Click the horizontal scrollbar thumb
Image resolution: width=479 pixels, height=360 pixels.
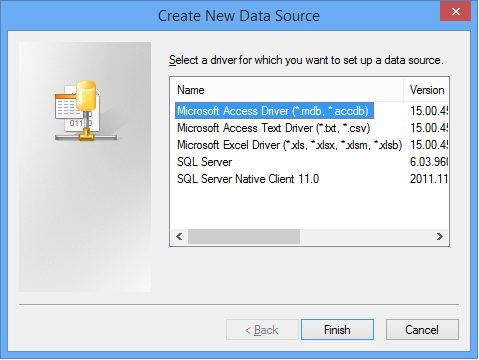(x=244, y=236)
